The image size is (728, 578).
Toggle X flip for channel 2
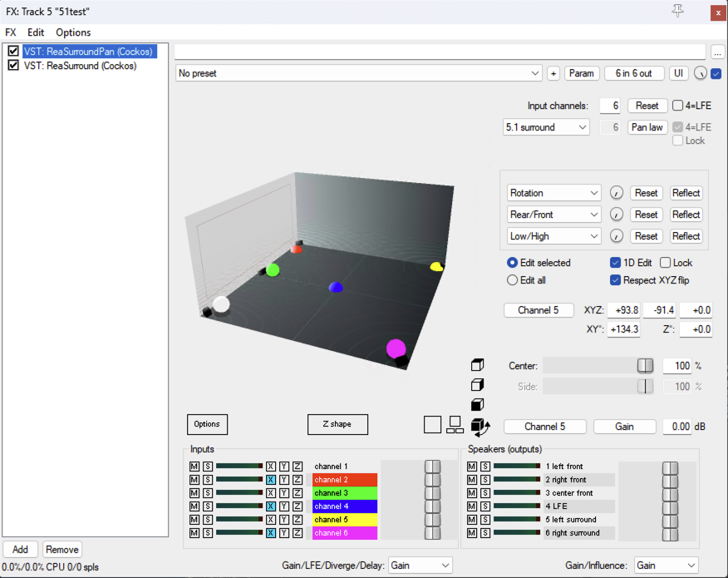(x=271, y=480)
